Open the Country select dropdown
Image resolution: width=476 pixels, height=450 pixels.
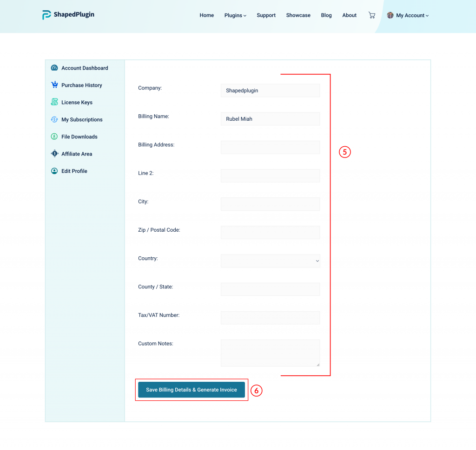click(x=270, y=261)
